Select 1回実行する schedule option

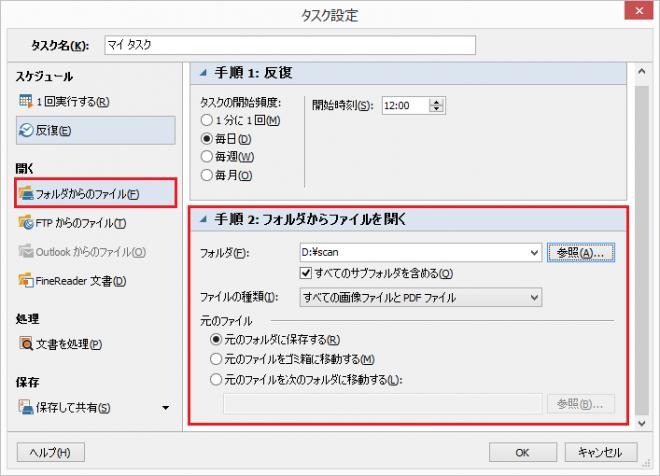(64, 101)
